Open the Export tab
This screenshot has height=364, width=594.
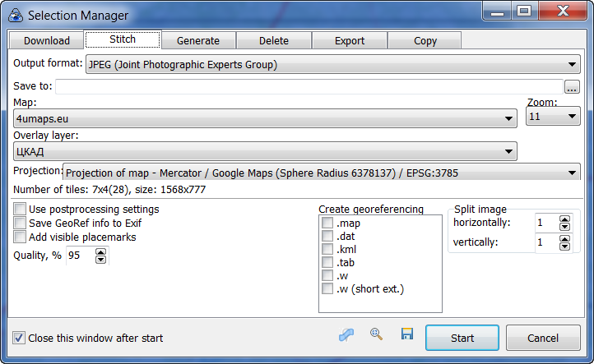(x=349, y=40)
